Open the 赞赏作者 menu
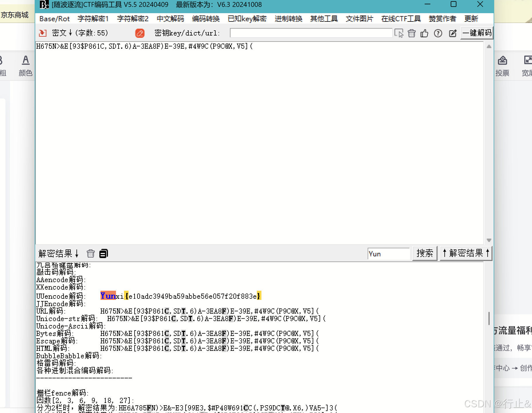The image size is (532, 413). pyautogui.click(x=442, y=19)
